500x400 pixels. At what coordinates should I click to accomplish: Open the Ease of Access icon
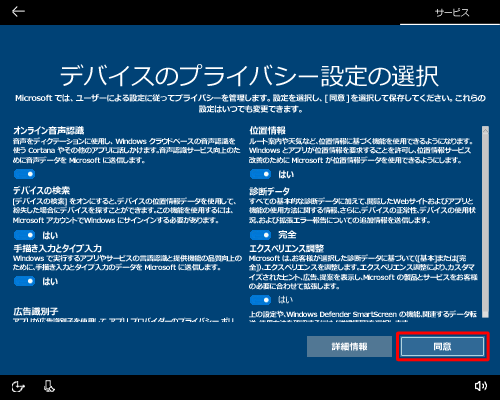pos(18,387)
